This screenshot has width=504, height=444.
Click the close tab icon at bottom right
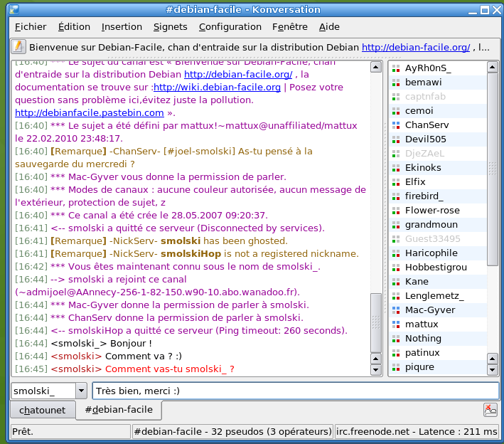coord(490,409)
